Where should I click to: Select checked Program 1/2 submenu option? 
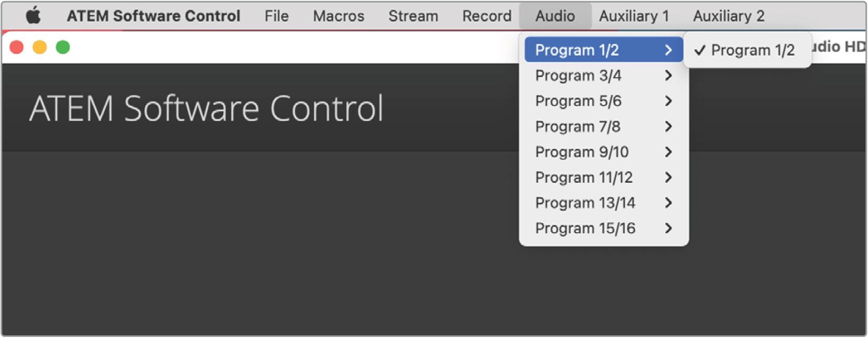coord(747,50)
